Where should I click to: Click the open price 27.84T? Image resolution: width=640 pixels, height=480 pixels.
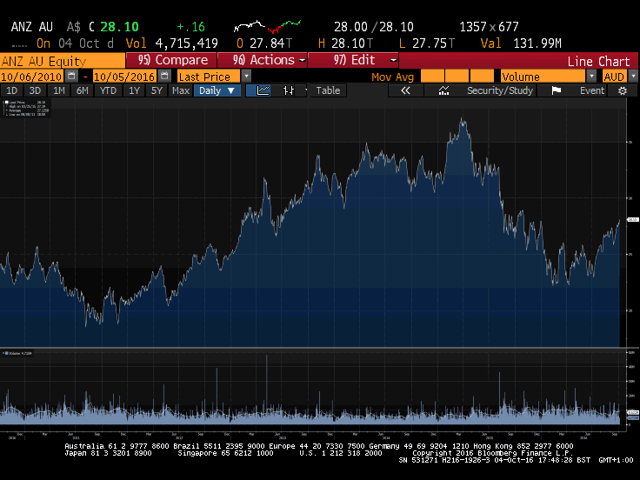[x=264, y=43]
